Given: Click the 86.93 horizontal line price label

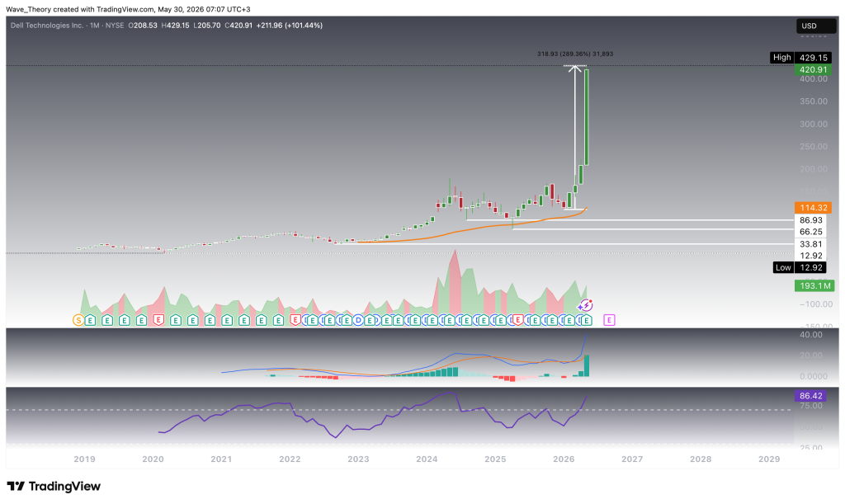Looking at the screenshot, I should coord(811,220).
